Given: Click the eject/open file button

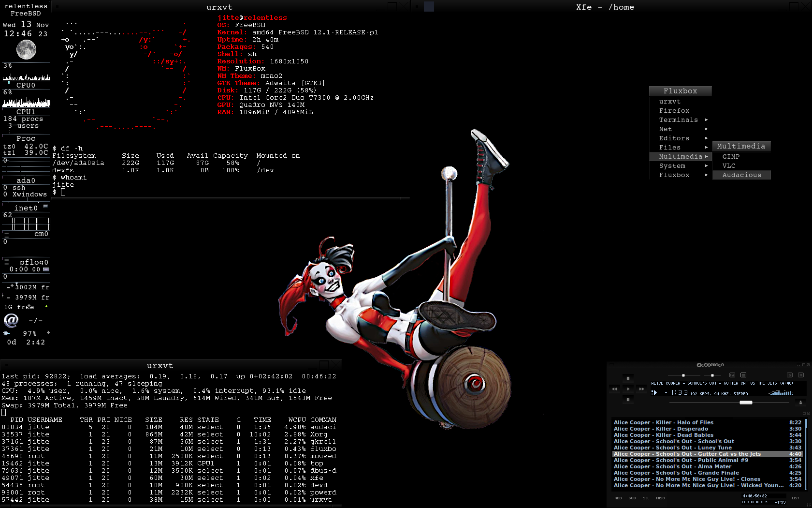Looking at the screenshot, I should pos(800,402).
